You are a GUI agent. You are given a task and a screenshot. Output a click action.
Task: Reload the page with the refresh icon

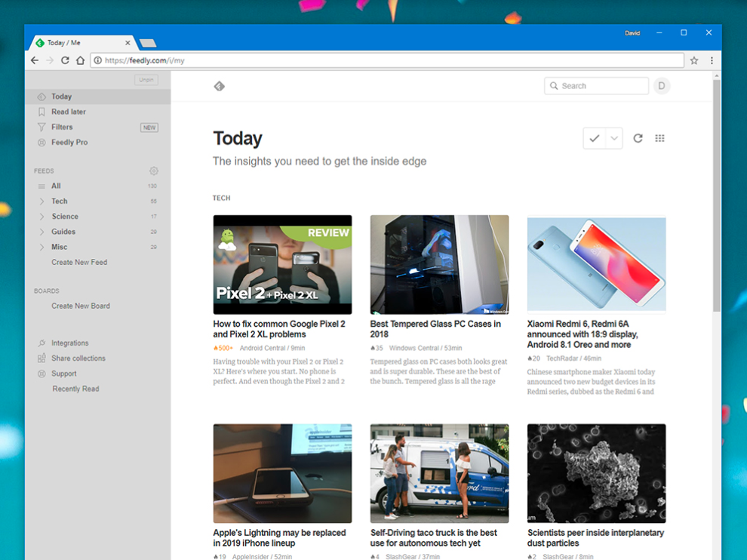coord(65,60)
